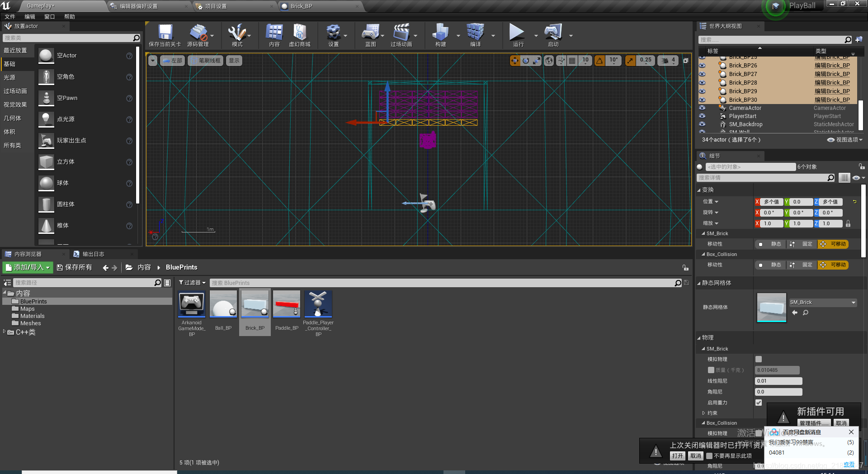
Task: Open the Cinematics toolbar icon
Action: click(401, 35)
